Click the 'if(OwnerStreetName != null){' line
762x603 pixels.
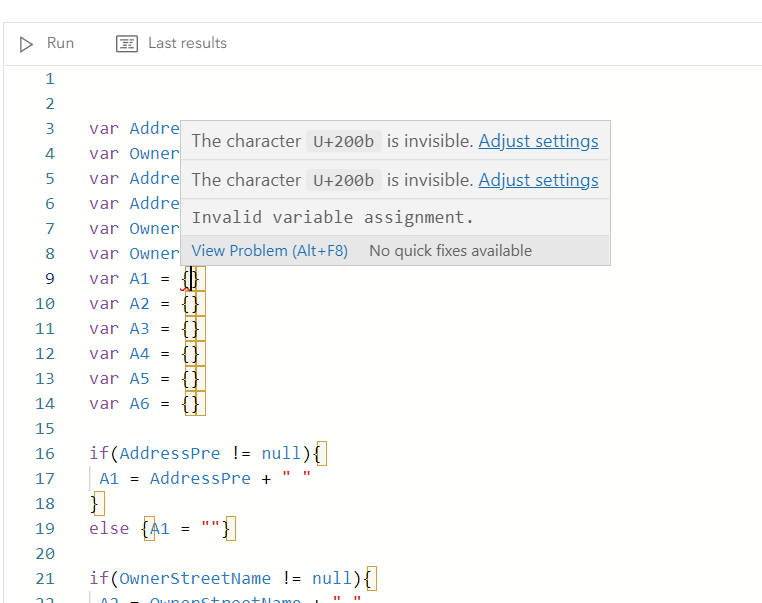point(230,578)
